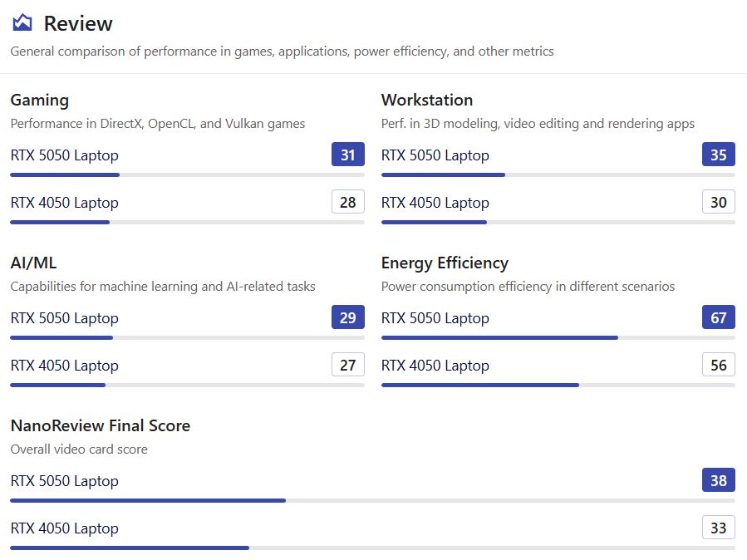Click the NanoReview Final Score heading
Screen dimensions: 747x560
pyautogui.click(x=100, y=425)
